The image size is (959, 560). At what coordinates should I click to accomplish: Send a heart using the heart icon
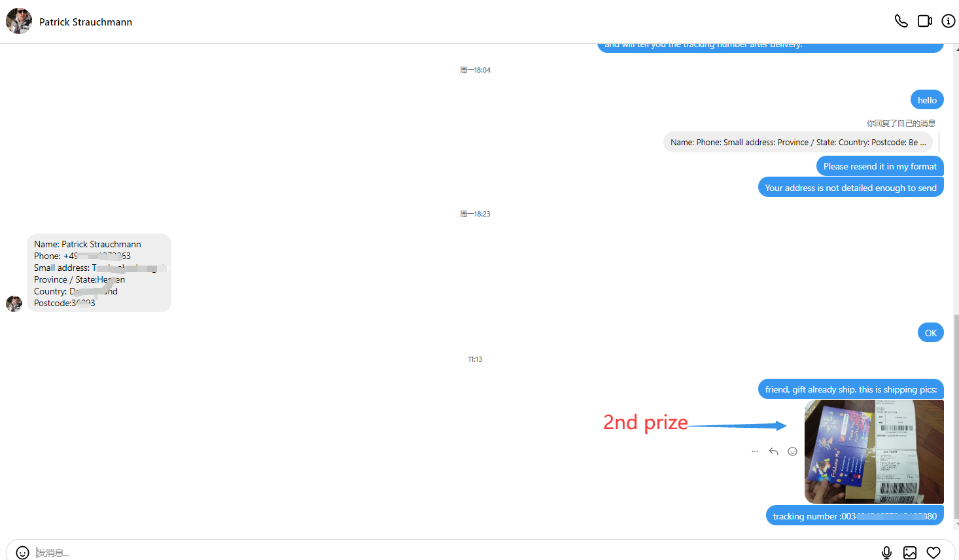933,553
